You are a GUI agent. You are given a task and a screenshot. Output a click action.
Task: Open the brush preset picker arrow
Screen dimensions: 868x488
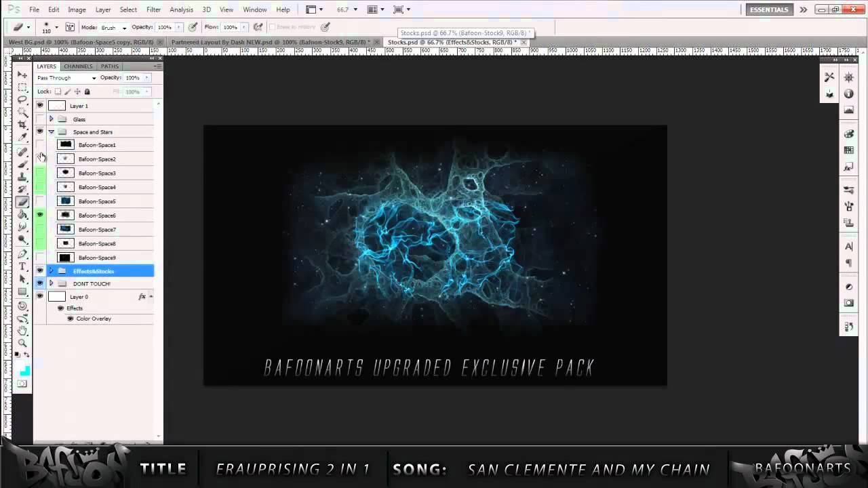56,27
